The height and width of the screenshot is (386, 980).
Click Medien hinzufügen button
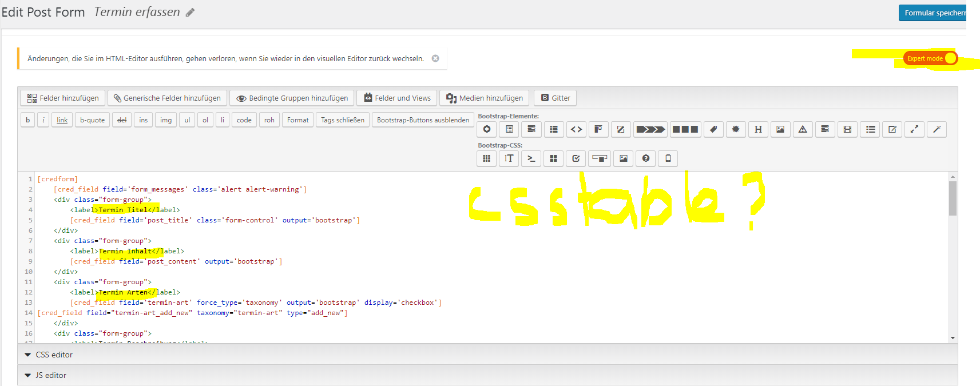pyautogui.click(x=485, y=98)
